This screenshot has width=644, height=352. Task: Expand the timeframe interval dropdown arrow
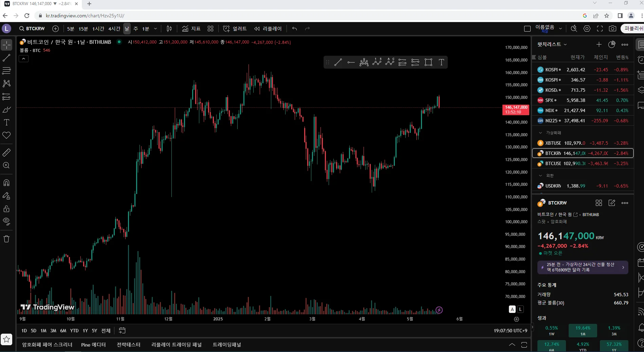(155, 29)
